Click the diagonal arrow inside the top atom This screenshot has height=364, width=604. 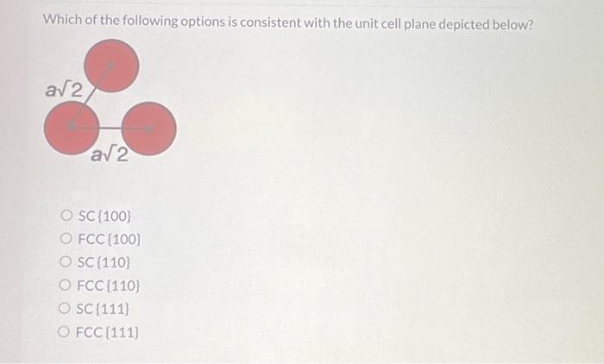(x=101, y=78)
